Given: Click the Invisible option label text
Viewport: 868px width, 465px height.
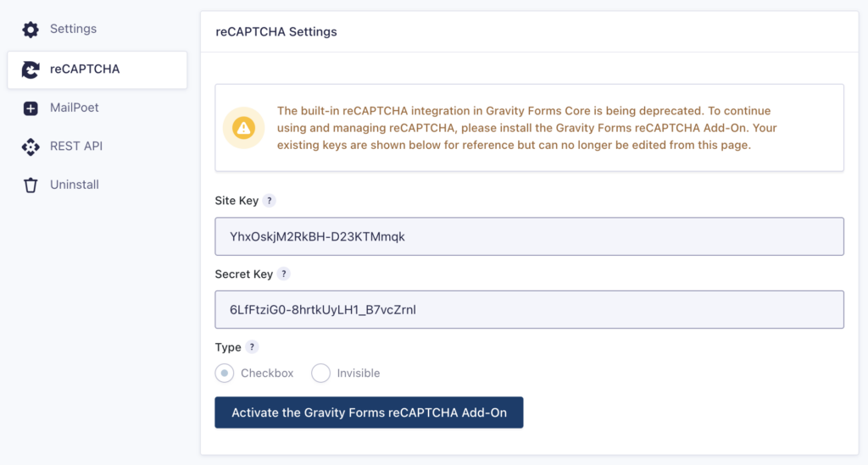Looking at the screenshot, I should (359, 374).
